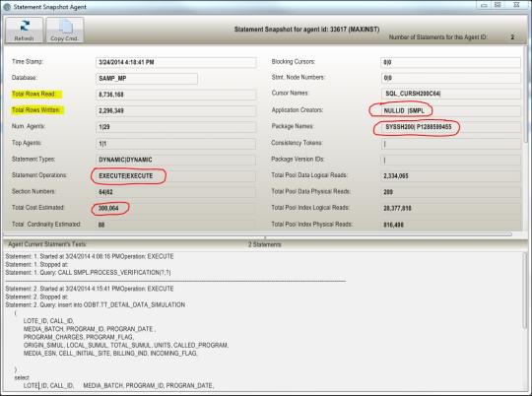Click the line starting ORIGIN_SIMUL, LOCAL_SUMUL
Screen dimensions: 532x396
126,345
